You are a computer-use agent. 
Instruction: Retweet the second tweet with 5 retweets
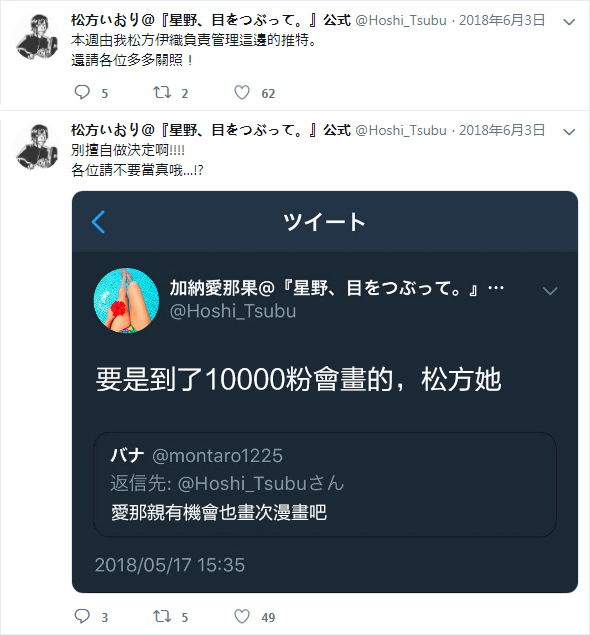coord(162,616)
